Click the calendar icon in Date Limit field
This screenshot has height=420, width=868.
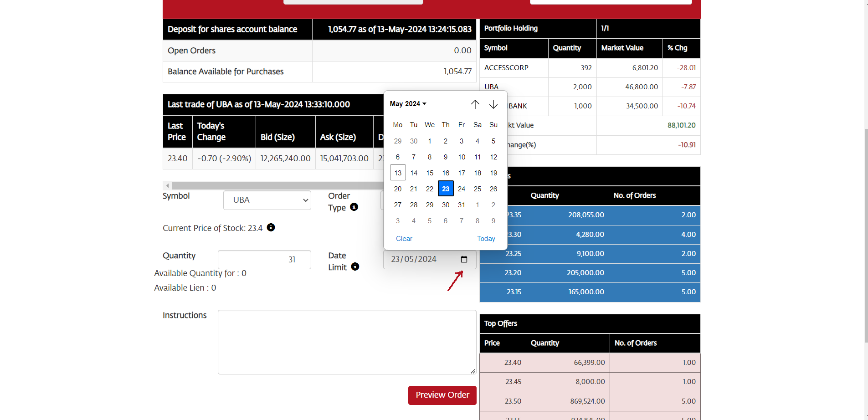(464, 259)
